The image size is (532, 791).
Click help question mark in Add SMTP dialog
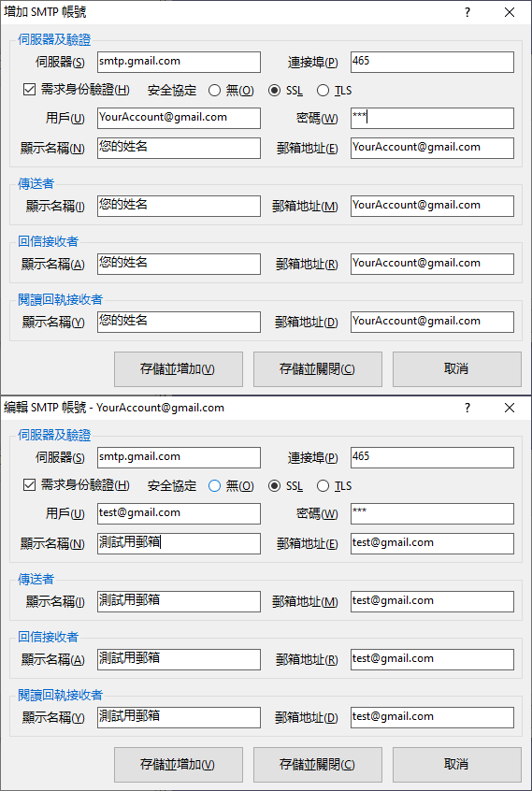pos(467,12)
